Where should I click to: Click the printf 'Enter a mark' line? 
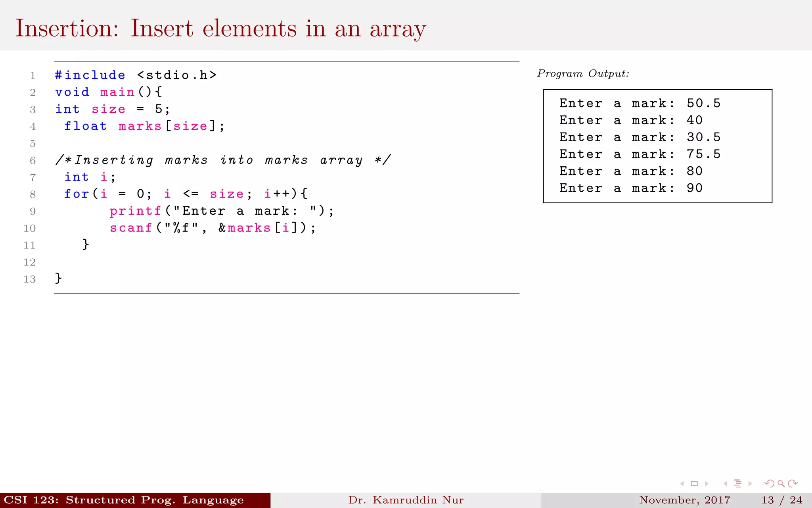click(222, 211)
